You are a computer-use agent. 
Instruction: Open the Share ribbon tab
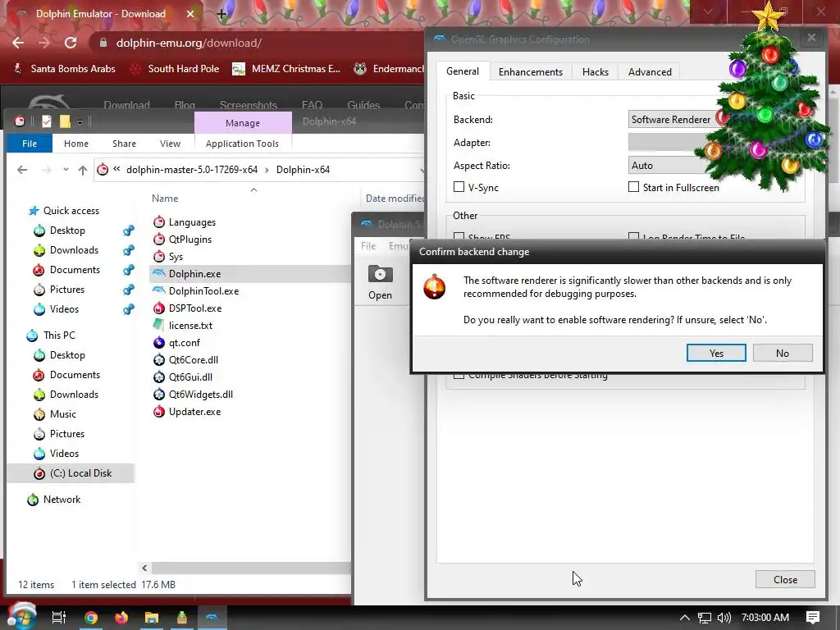(x=124, y=144)
